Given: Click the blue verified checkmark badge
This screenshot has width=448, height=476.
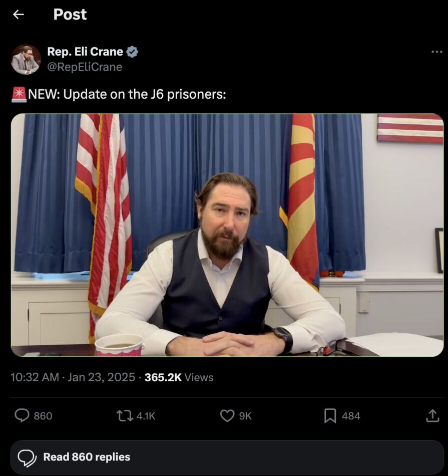Looking at the screenshot, I should [132, 52].
